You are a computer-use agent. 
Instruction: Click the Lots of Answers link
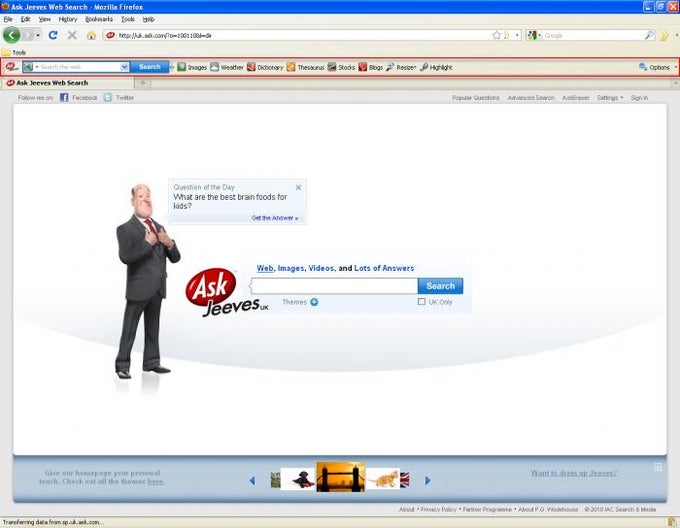tap(384, 268)
